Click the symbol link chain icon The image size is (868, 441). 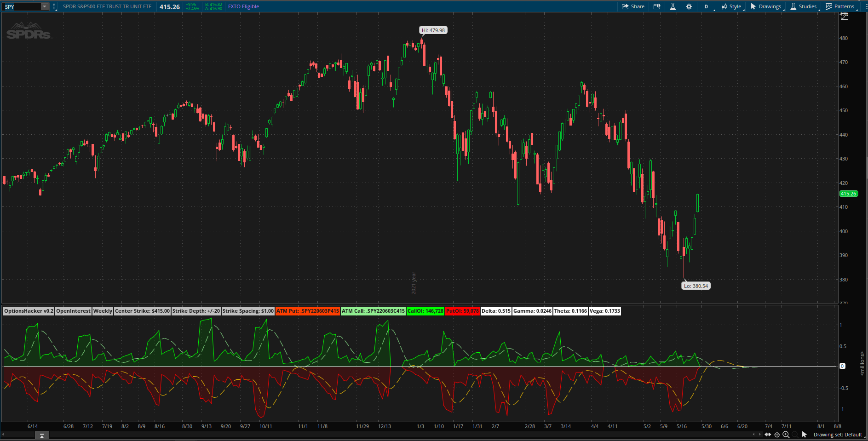54,6
